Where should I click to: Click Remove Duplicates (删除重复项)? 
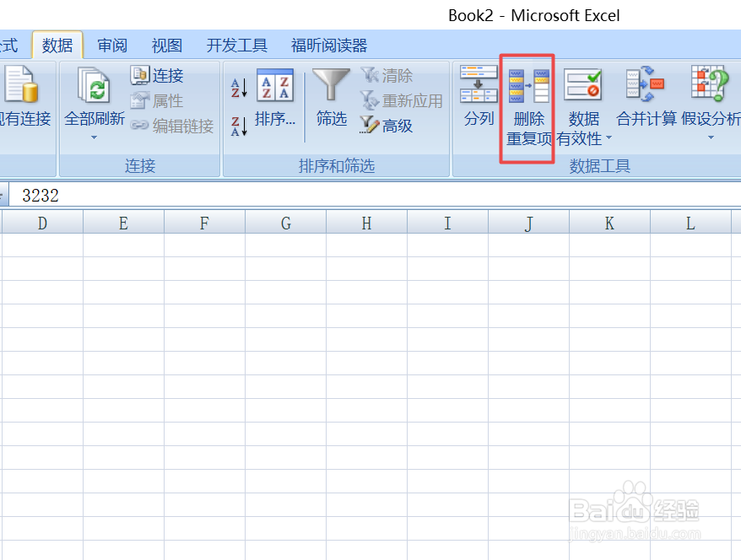[528, 108]
